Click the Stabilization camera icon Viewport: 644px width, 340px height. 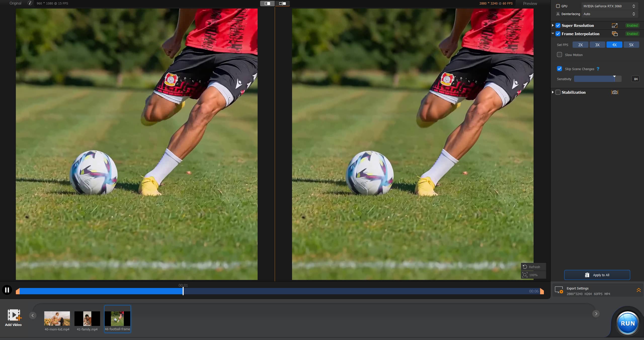click(x=615, y=92)
